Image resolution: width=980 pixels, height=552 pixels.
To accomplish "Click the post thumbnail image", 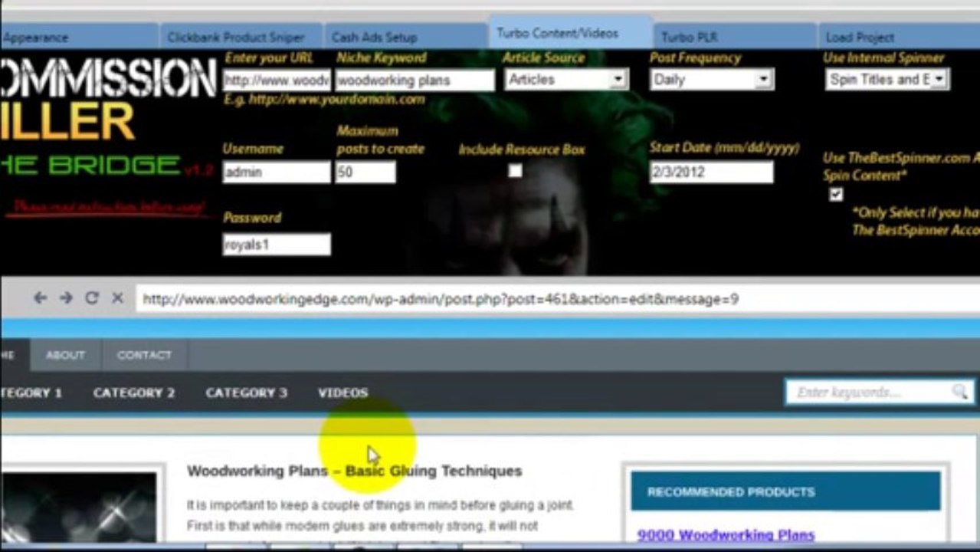I will tap(78, 508).
